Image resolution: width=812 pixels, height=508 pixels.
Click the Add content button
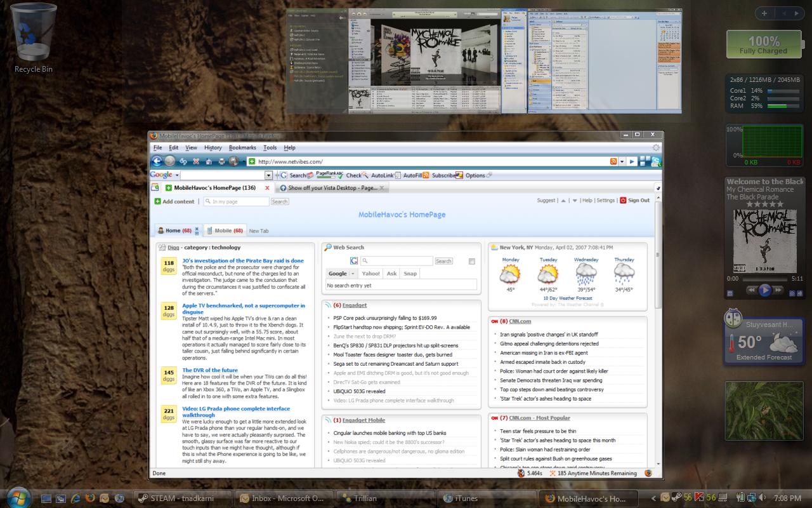pos(174,201)
